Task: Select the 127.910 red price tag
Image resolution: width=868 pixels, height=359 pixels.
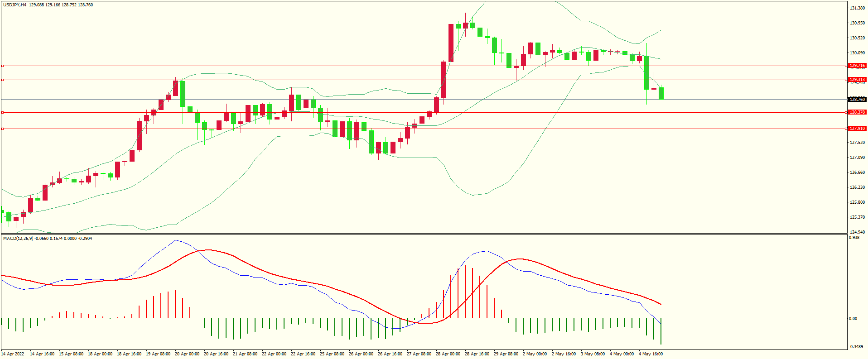Action: tap(857, 129)
